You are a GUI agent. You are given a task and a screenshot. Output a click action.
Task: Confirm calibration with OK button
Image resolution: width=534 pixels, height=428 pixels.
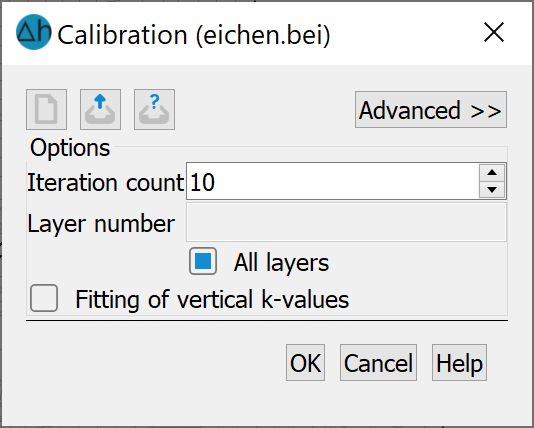point(305,362)
